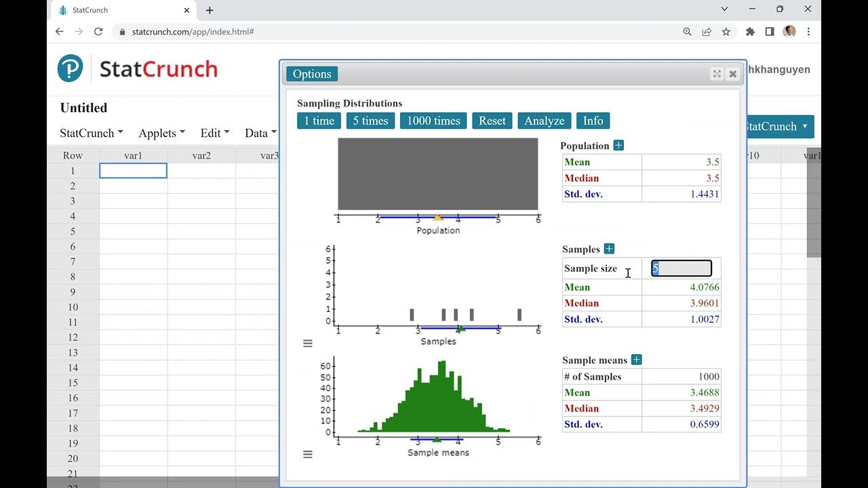Toggle the browser side panel
This screenshot has height=488, width=868.
[x=770, y=31]
